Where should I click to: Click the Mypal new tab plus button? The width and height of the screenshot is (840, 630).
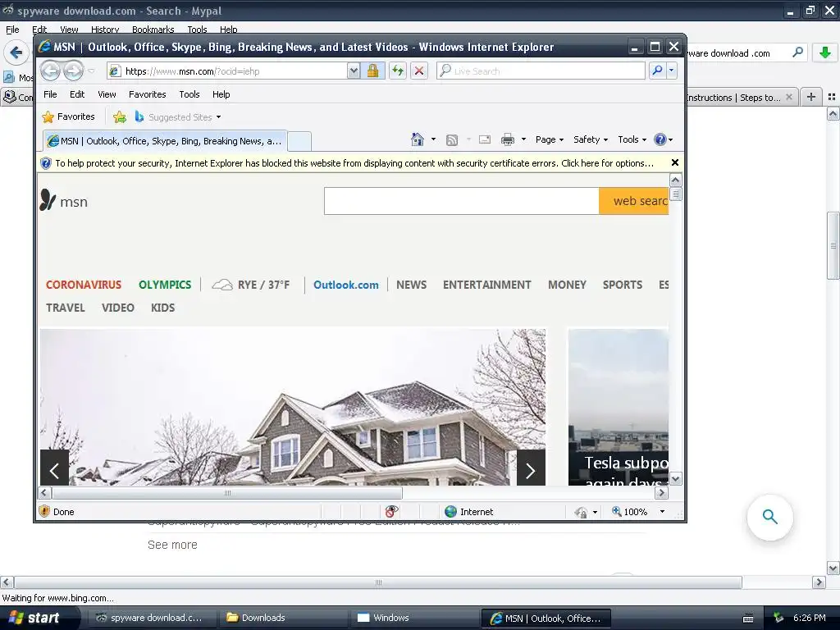click(x=811, y=97)
